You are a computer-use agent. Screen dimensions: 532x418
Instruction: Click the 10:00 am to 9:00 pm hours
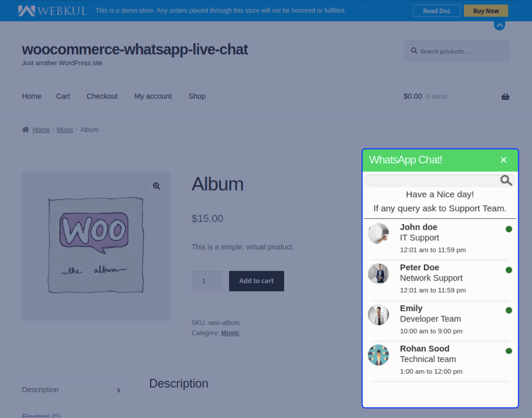(431, 331)
